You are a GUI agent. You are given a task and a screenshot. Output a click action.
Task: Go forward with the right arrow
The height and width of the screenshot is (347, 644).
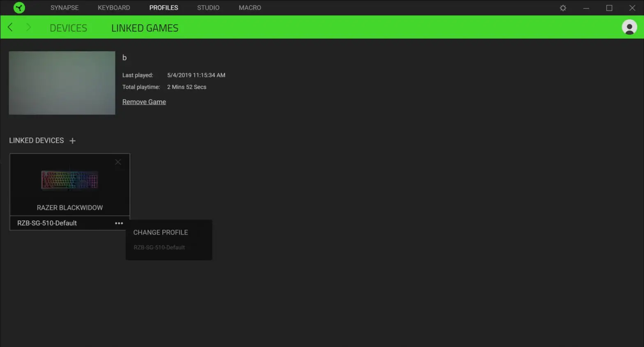click(x=28, y=27)
